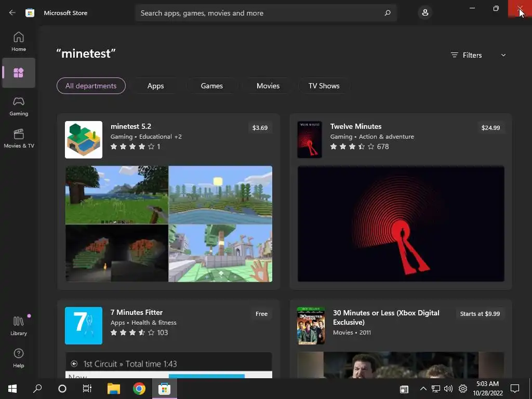Open Task View on the taskbar
This screenshot has width=532, height=399.
coord(87,389)
